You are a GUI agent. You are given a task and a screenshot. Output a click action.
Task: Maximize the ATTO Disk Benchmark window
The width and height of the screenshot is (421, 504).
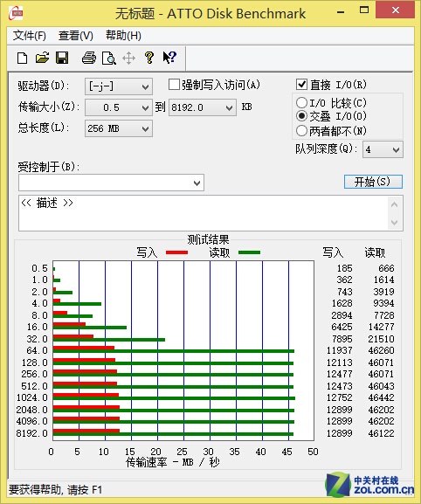tap(364, 10)
